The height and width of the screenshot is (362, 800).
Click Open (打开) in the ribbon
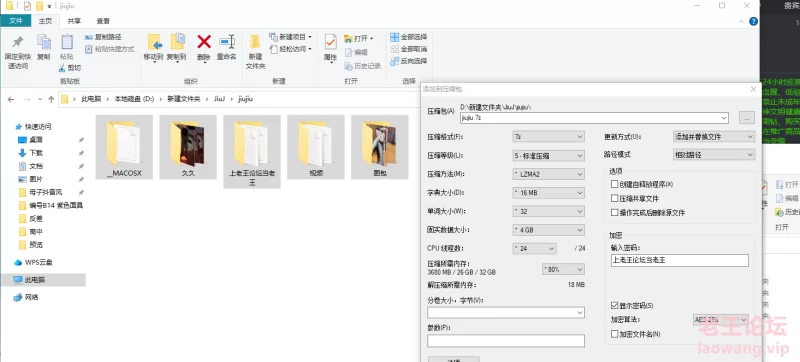pos(359,39)
